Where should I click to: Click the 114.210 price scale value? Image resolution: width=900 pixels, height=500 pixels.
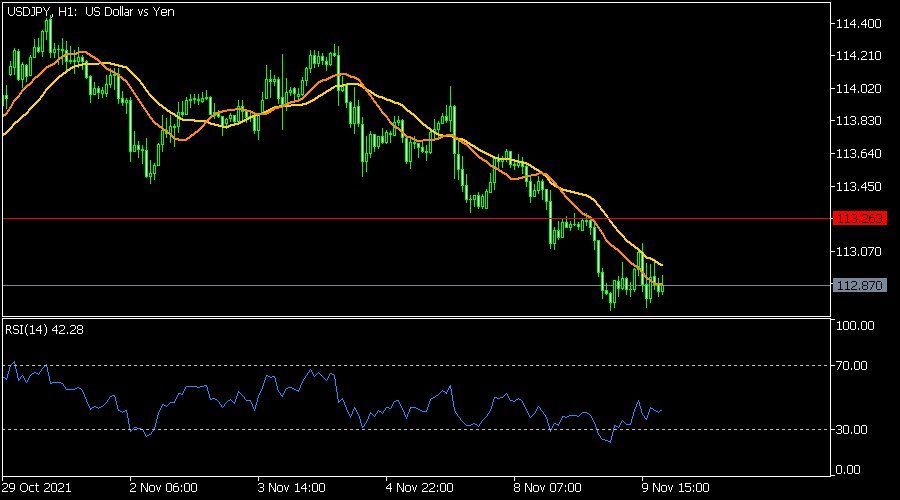[x=859, y=56]
